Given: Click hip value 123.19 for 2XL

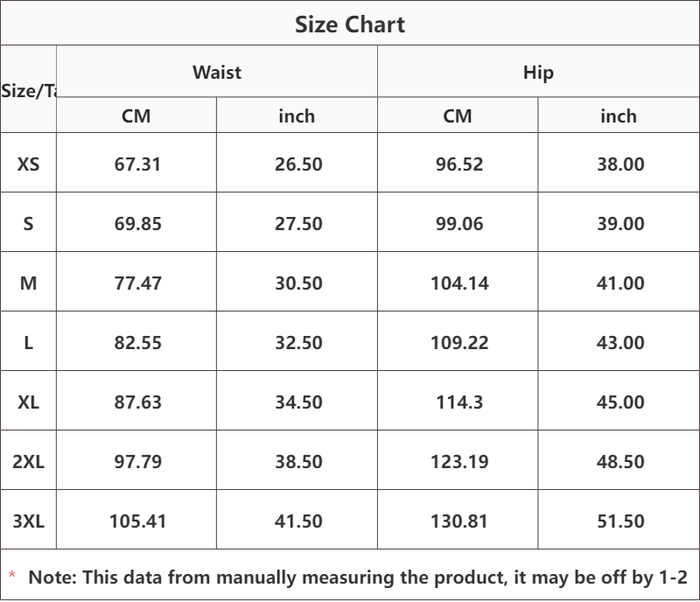Looking at the screenshot, I should point(459,461).
